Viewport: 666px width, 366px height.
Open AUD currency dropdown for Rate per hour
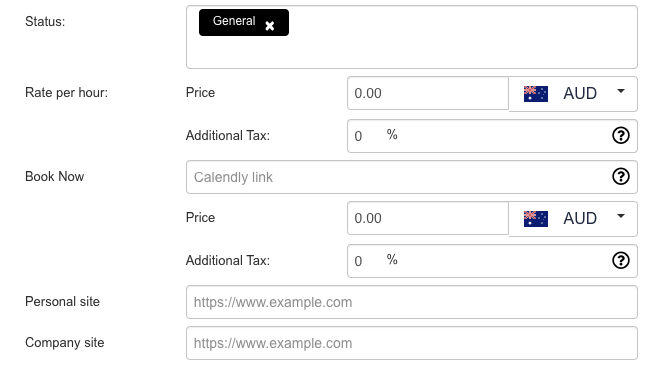coord(573,94)
